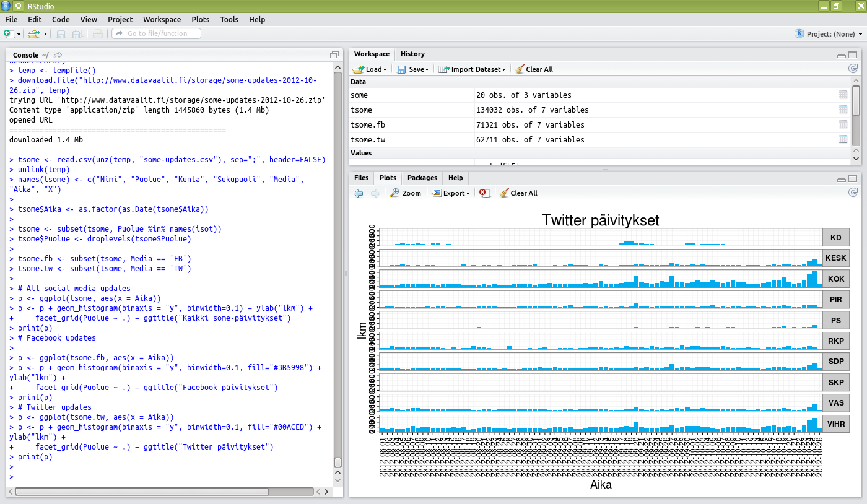Open grid view for tsome.fb

842,124
